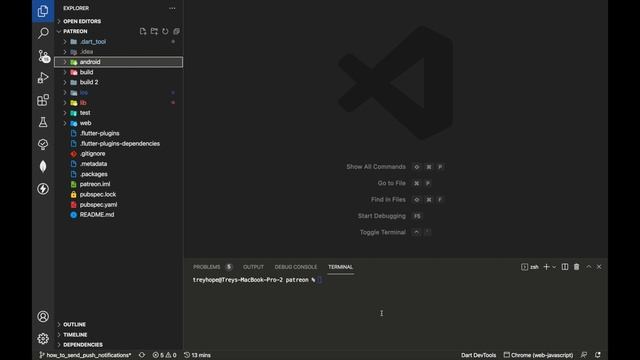
Task: Open the .metadata file
Action: click(x=118, y=164)
